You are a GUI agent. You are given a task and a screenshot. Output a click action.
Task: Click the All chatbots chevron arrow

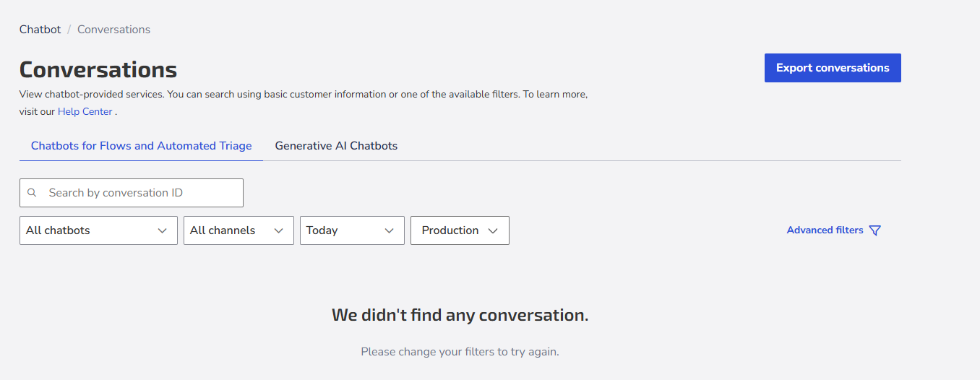click(x=162, y=230)
